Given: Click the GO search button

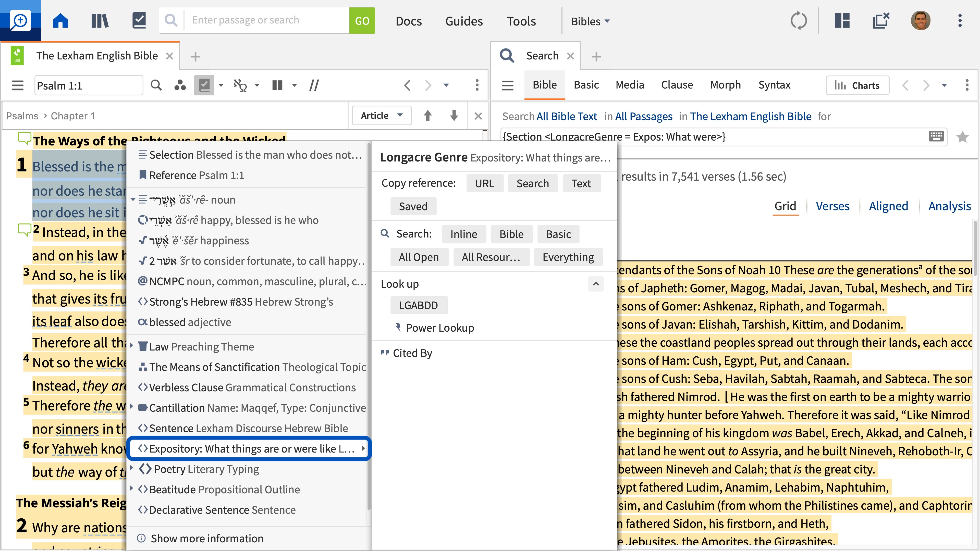Looking at the screenshot, I should point(362,20).
